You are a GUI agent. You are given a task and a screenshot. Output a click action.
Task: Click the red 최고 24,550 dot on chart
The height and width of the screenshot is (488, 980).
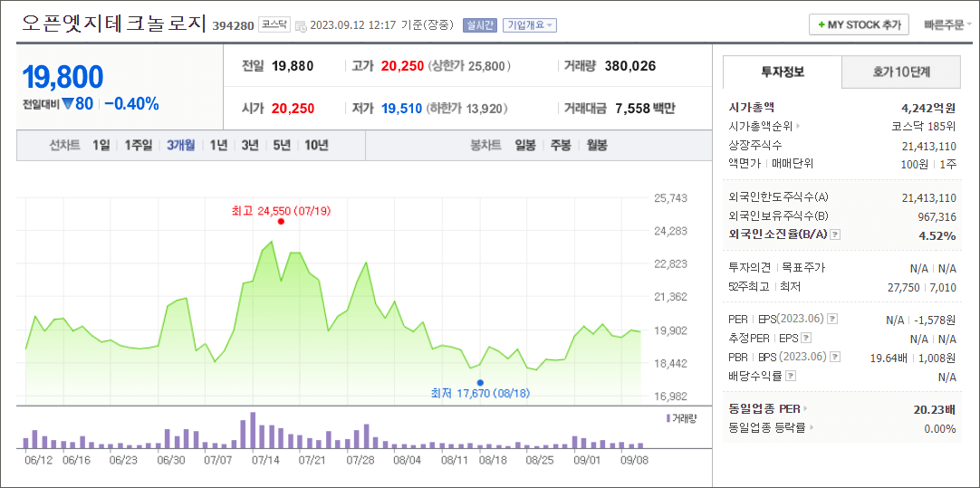point(281,221)
